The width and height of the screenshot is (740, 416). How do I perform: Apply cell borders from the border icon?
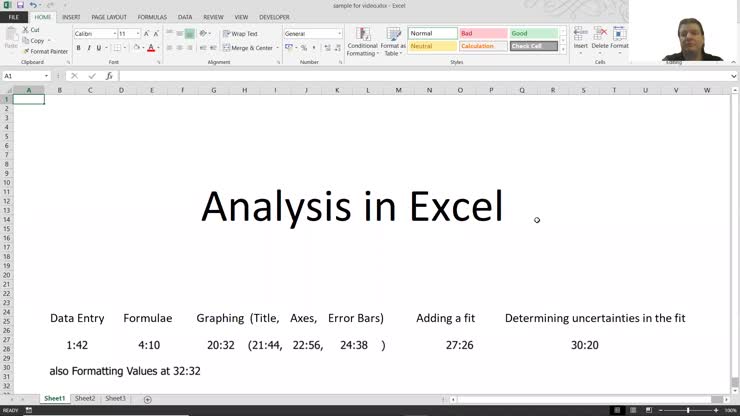click(x=117, y=48)
